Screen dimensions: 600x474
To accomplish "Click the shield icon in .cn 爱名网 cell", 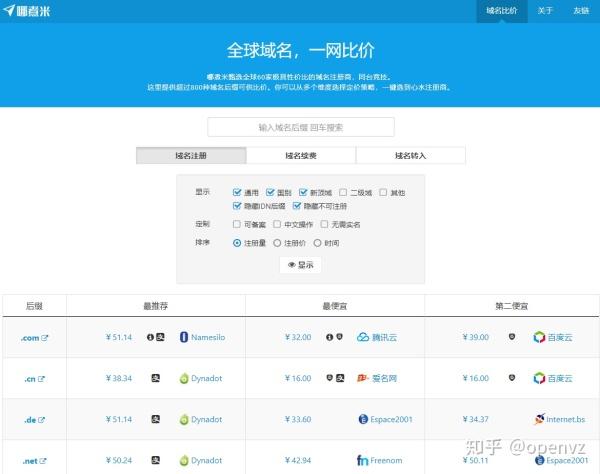I will click(x=329, y=378).
